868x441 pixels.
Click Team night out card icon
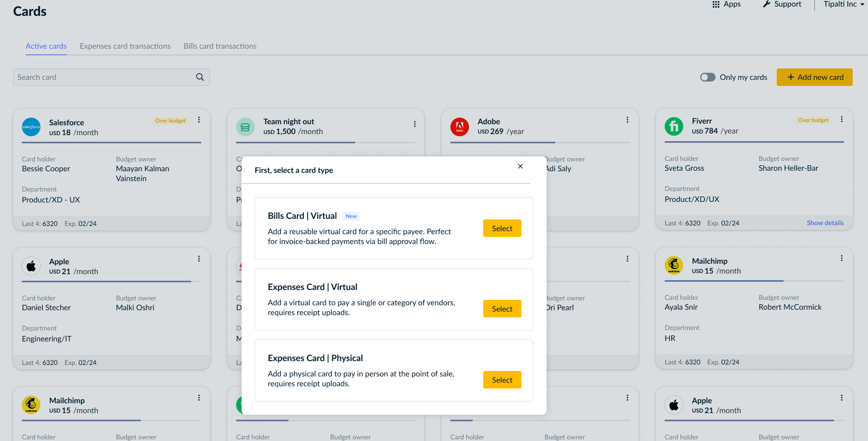pos(245,127)
